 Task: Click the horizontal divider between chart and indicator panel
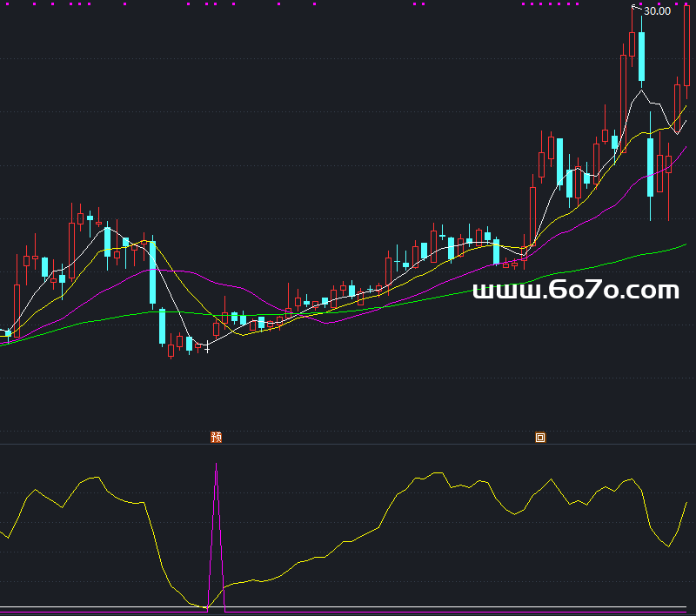348,444
